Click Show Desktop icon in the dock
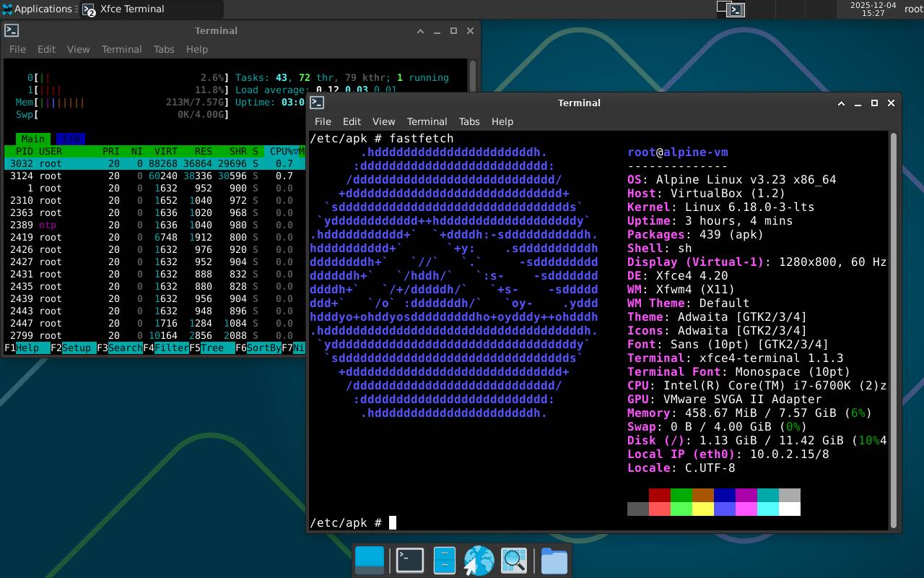 tap(370, 560)
